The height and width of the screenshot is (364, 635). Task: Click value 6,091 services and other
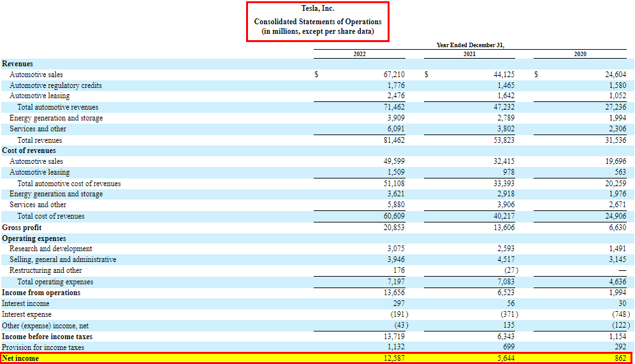[x=396, y=129]
